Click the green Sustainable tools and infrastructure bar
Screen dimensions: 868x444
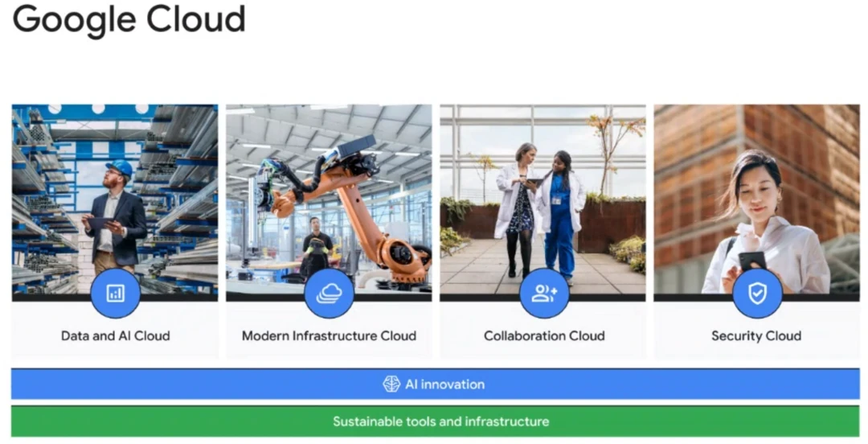click(435, 421)
